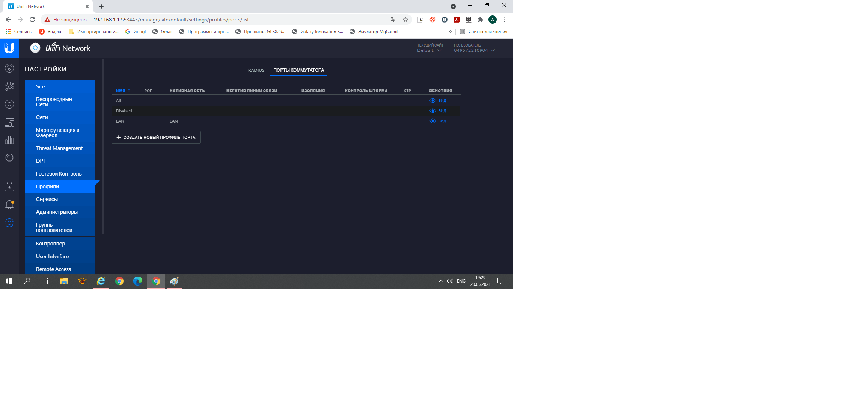Open File Explorer from taskbar

click(x=64, y=281)
